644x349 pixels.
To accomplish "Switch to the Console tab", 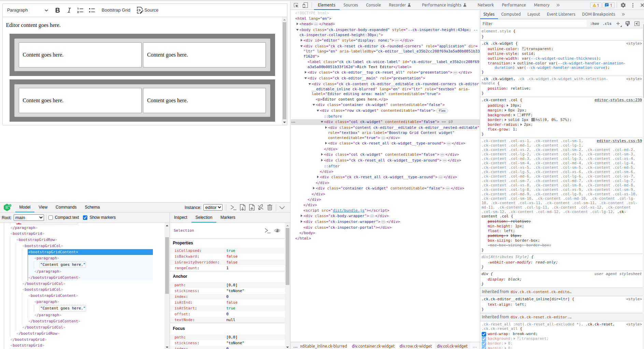I will tap(373, 5).
